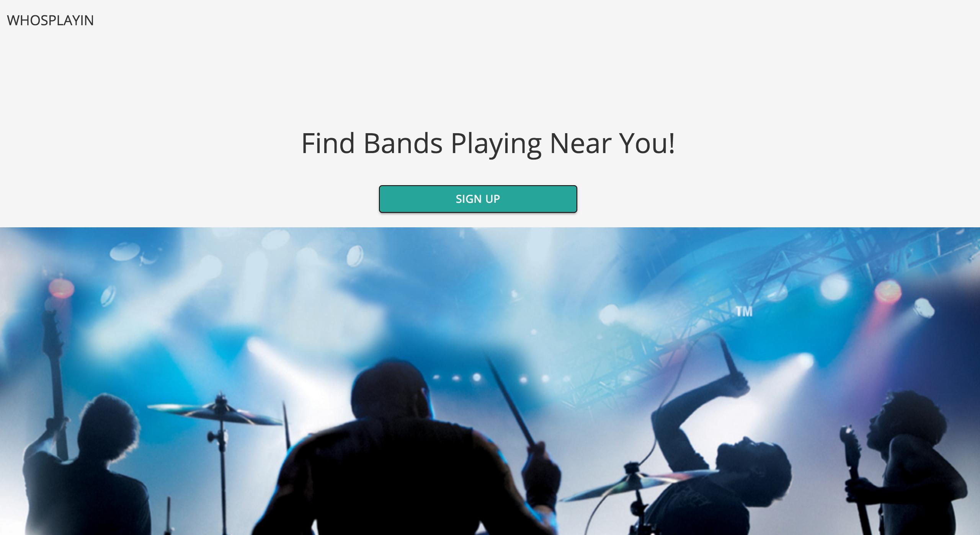The image size is (980, 535).
Task: Click the green SIGN UP button
Action: 478,199
